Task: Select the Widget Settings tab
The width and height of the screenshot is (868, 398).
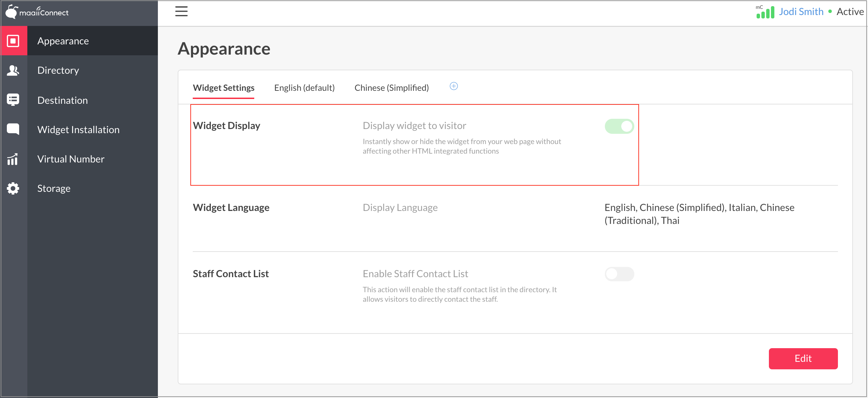Action: coord(223,88)
